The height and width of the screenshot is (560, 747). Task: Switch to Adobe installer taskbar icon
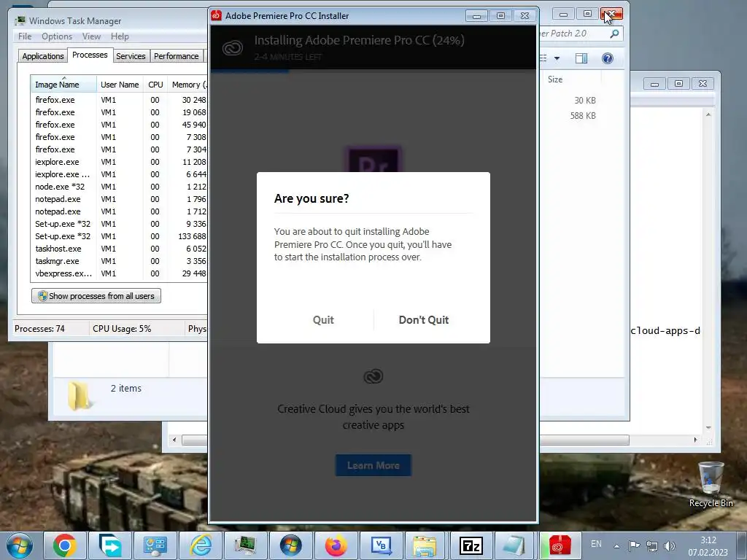560,545
